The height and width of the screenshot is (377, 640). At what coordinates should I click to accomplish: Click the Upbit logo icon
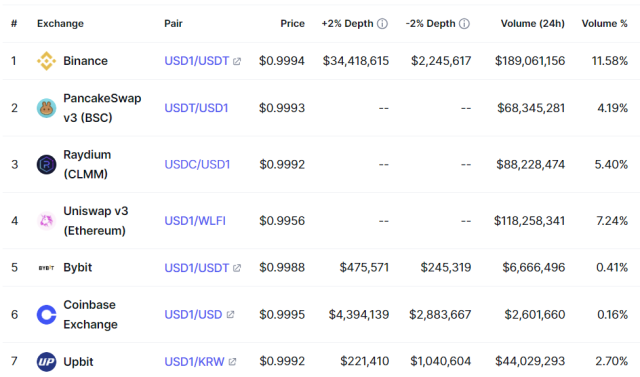[x=47, y=361]
